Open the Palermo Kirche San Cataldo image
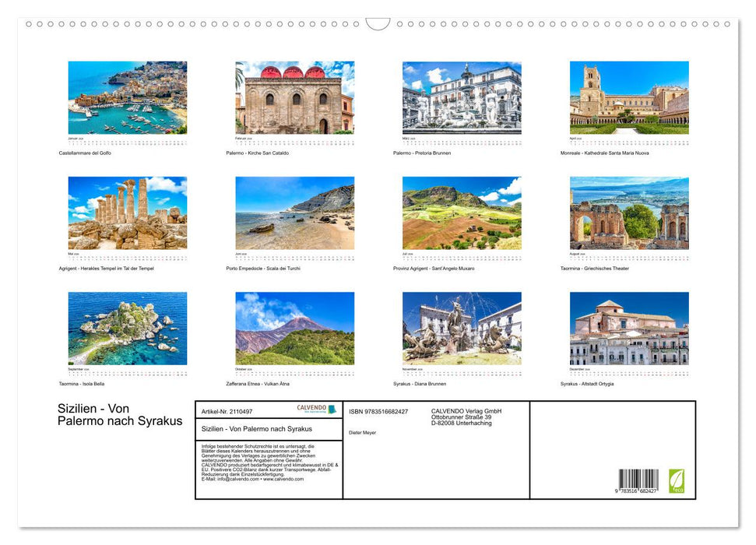Viewport: 756px width, 545px height. (x=296, y=97)
